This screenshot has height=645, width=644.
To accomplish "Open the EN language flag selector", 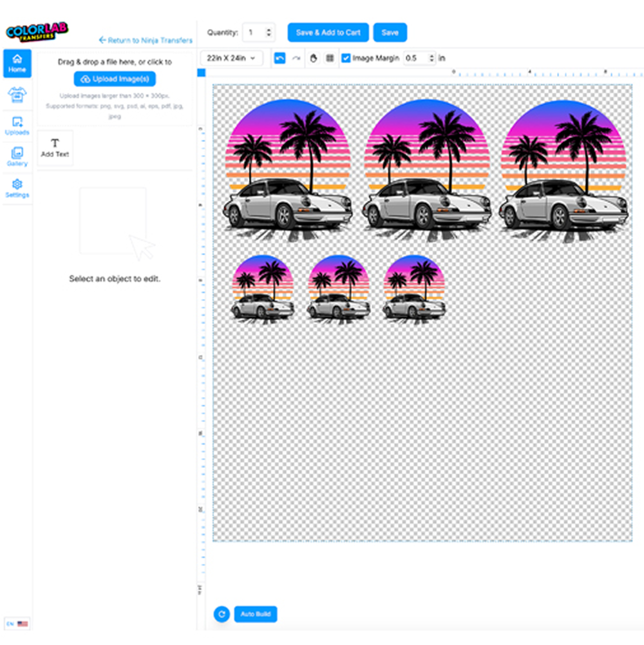I will [x=17, y=624].
